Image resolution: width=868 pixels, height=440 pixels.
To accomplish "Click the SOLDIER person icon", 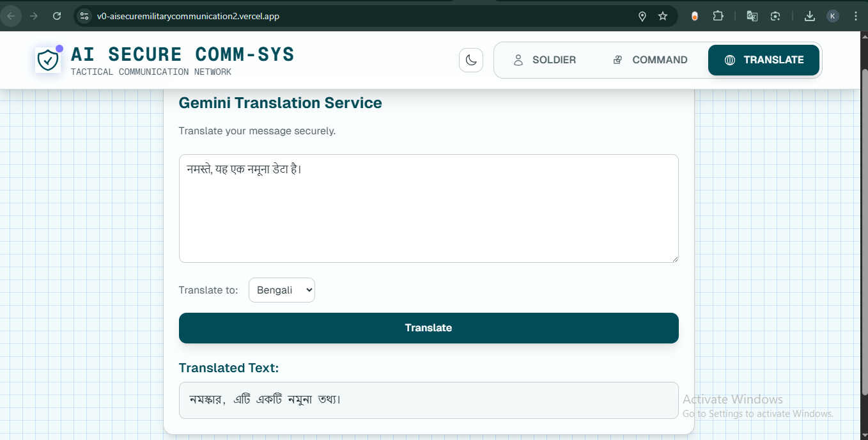I will 518,60.
